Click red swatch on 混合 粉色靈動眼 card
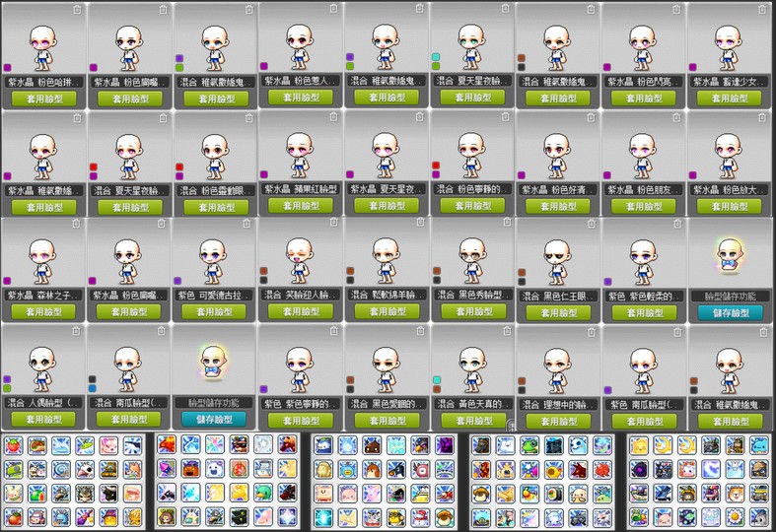 click(179, 167)
